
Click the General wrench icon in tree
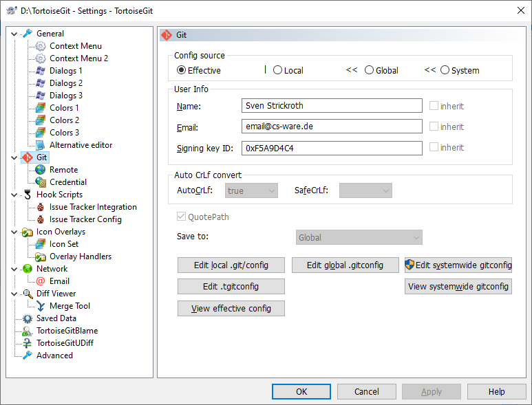click(x=28, y=34)
